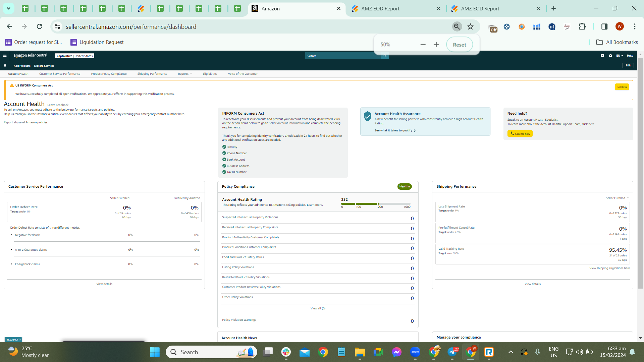The image size is (644, 362).
Task: Open the Windows notification bell
Action: pos(632,352)
